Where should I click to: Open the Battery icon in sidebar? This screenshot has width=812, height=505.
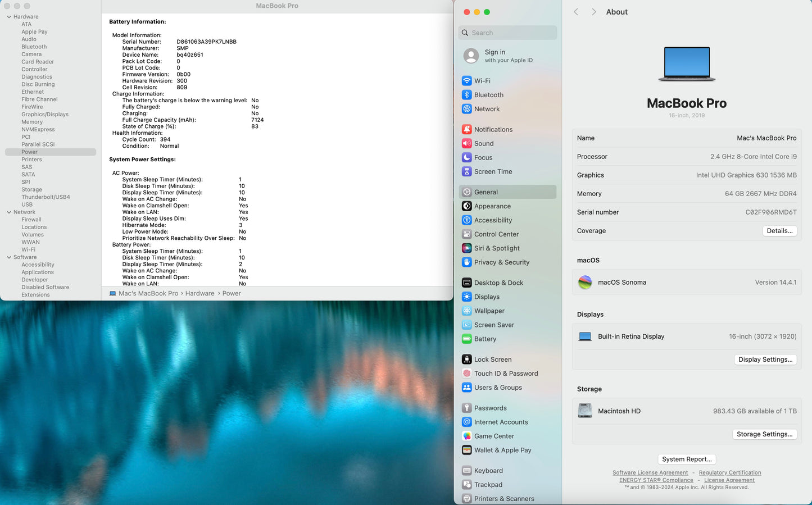(466, 339)
